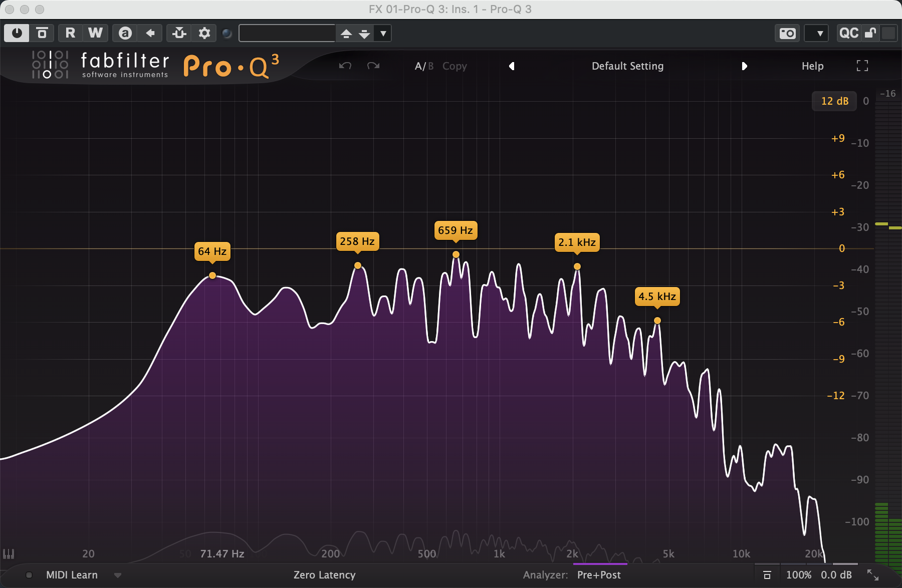Image resolution: width=902 pixels, height=588 pixels.
Task: Click the 0.0 dB output gain value
Action: click(836, 575)
